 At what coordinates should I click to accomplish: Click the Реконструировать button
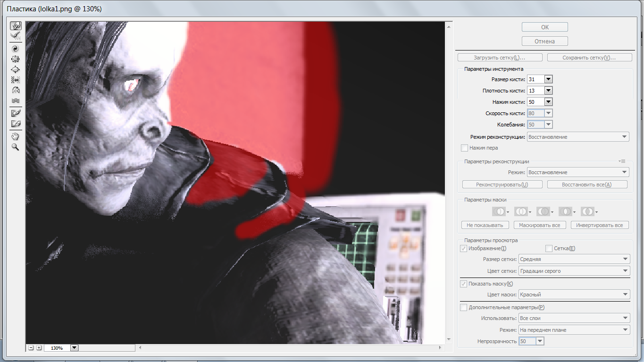pos(502,185)
